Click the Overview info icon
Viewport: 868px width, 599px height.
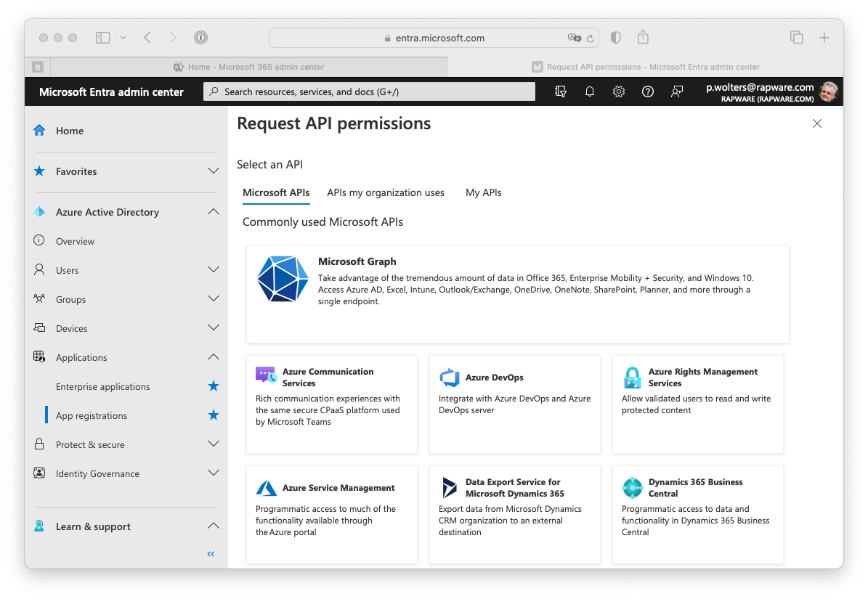pyautogui.click(x=39, y=240)
